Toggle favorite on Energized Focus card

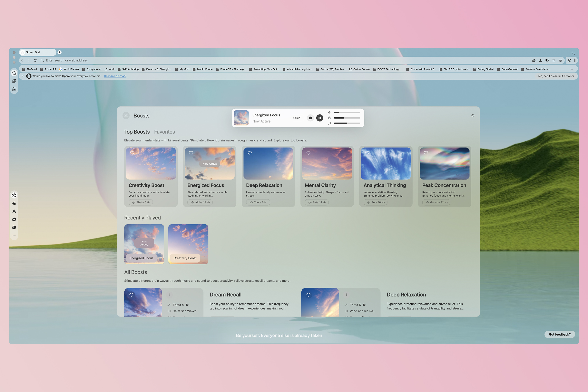pos(191,153)
